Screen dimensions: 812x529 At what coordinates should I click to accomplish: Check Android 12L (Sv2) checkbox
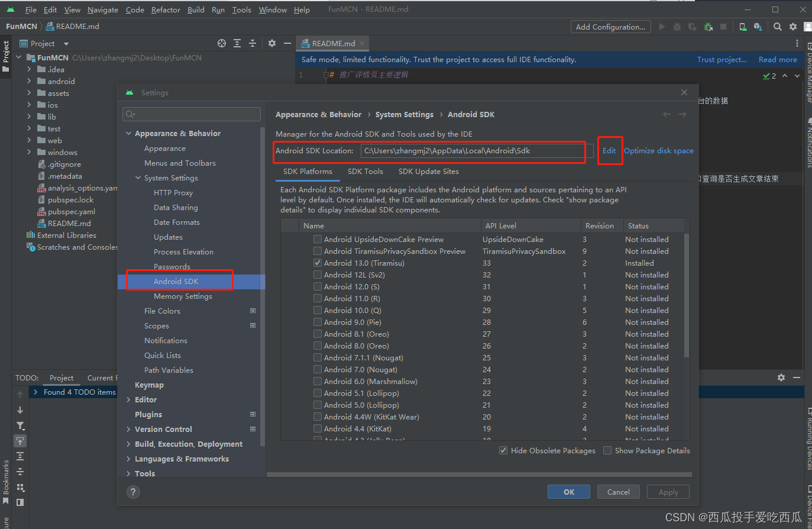[318, 275]
